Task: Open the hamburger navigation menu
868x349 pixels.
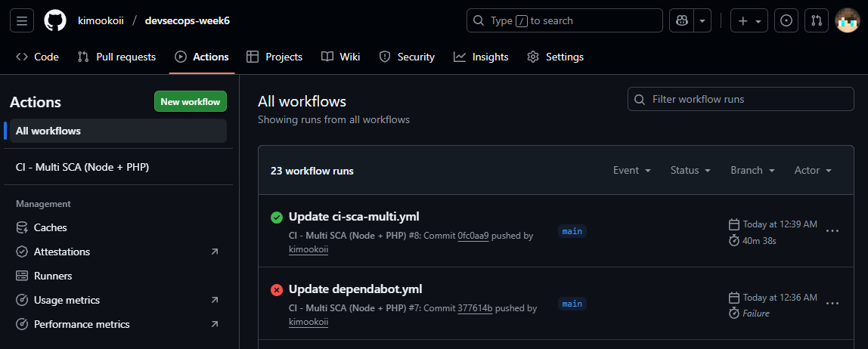Action: coord(21,21)
